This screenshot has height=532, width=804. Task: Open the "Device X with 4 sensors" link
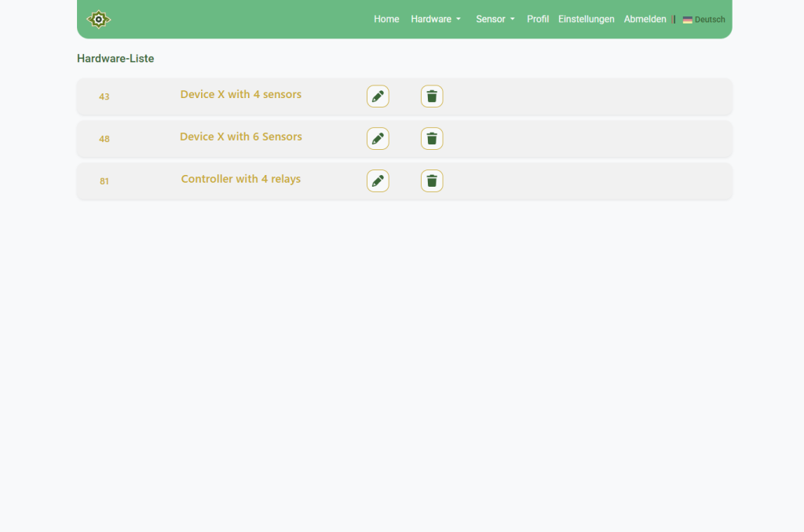[x=240, y=94]
